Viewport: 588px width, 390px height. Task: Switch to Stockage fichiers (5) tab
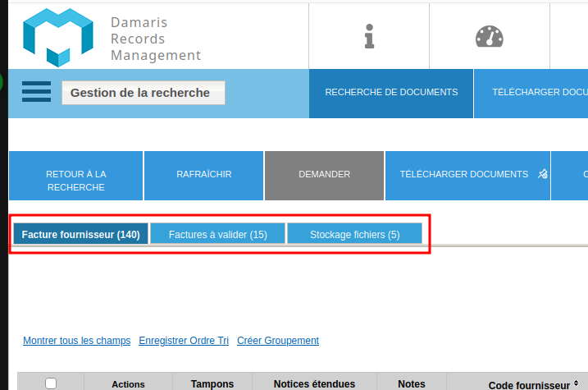[x=355, y=234]
